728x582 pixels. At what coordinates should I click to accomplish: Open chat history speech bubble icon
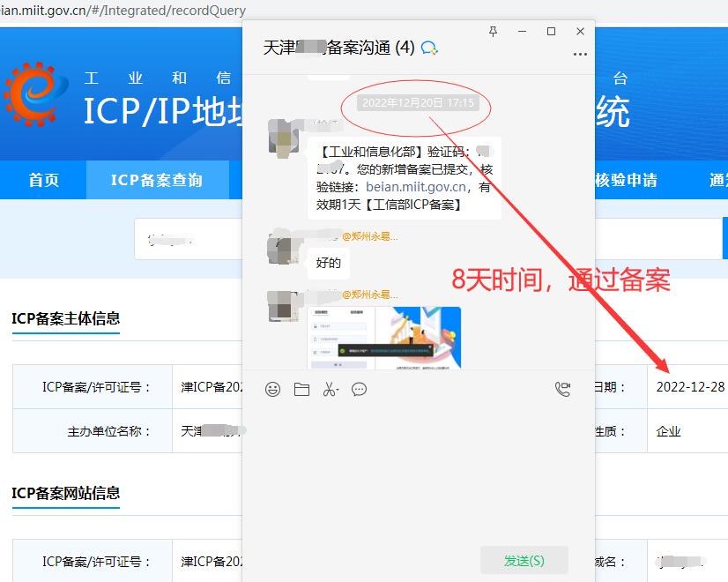359,389
